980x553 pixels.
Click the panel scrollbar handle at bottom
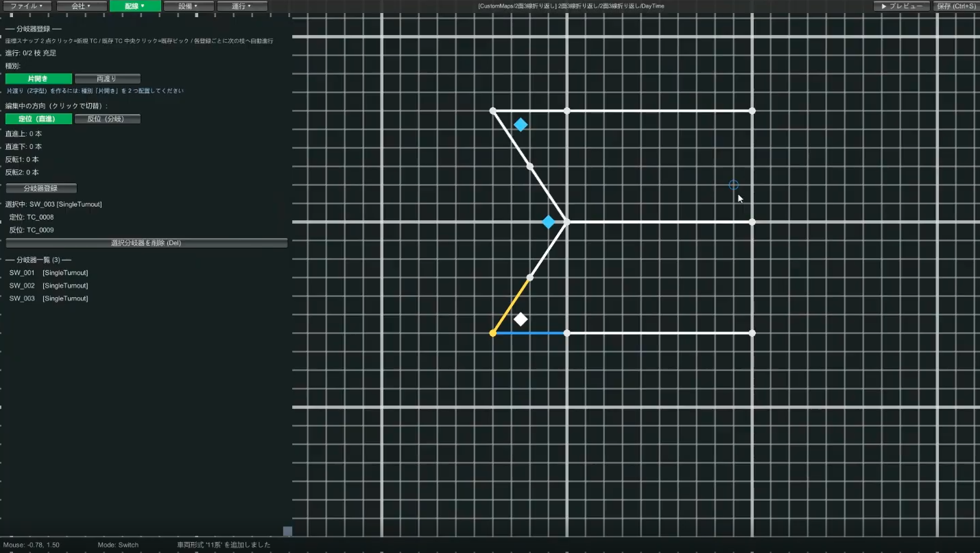[288, 531]
